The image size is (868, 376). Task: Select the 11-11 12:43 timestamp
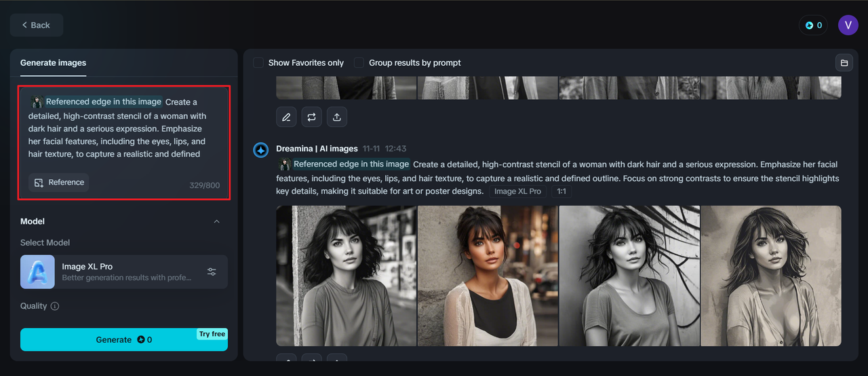[x=384, y=149]
